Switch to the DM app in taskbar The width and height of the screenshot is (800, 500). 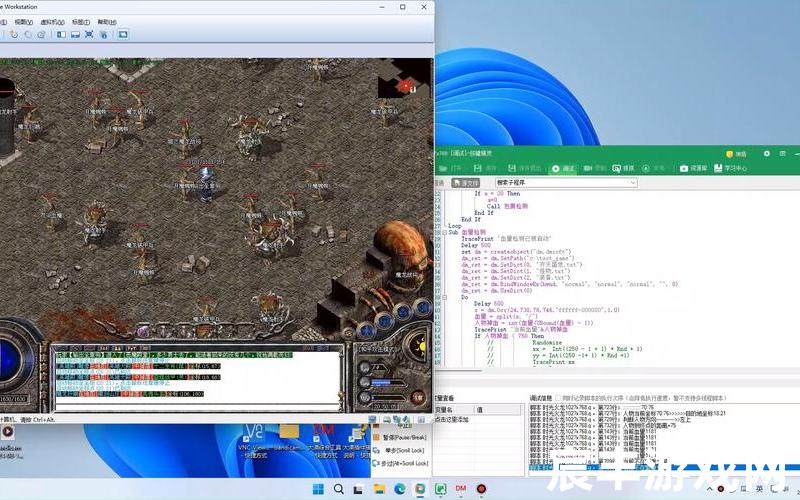[x=461, y=489]
